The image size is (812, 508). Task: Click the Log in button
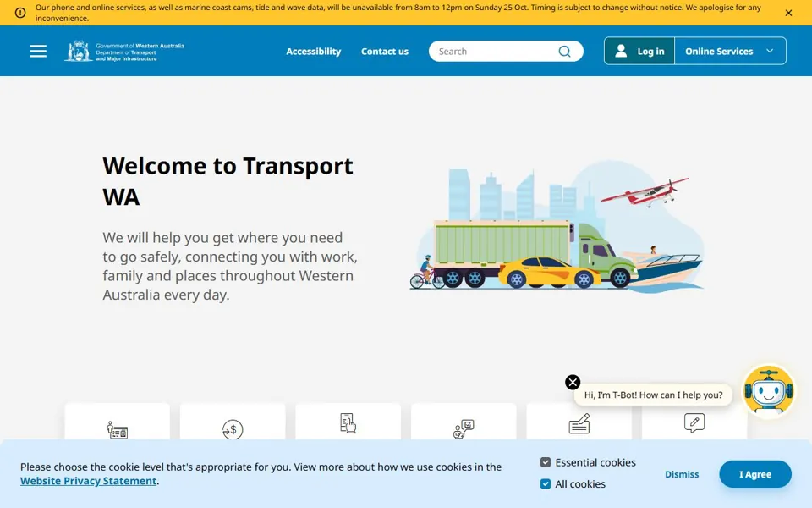[639, 51]
